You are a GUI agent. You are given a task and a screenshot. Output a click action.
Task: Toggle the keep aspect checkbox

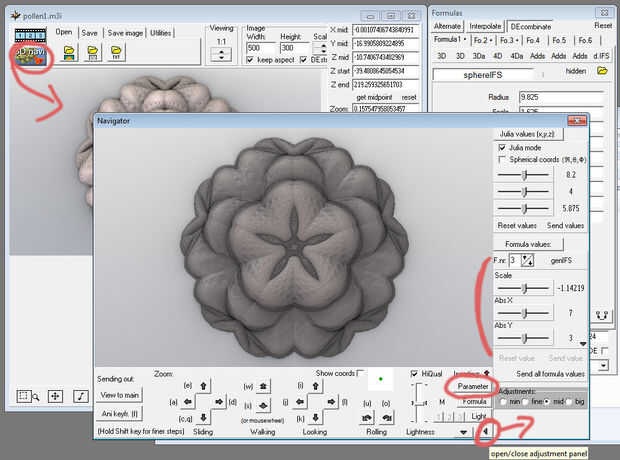click(250, 60)
